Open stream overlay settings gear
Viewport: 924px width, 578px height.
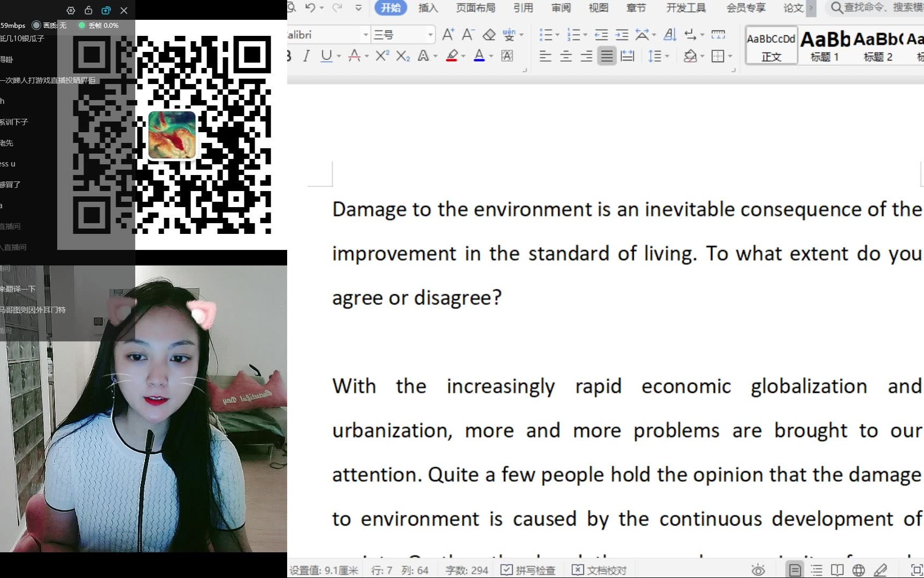pos(71,10)
